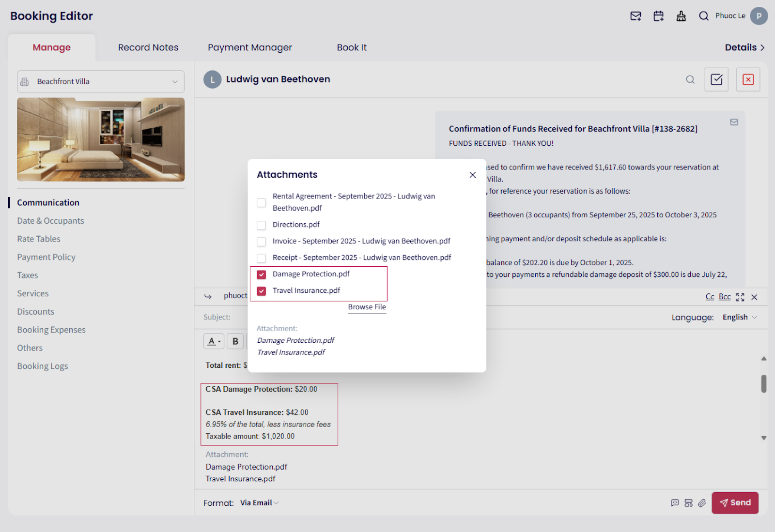Open the Payment Policy section
Image resolution: width=775 pixels, height=532 pixels.
46,257
